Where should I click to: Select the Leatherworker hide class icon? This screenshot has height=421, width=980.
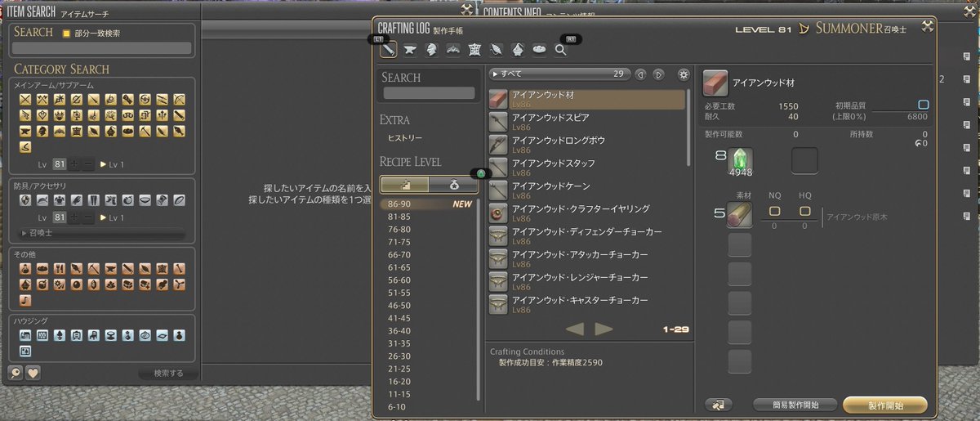474,49
